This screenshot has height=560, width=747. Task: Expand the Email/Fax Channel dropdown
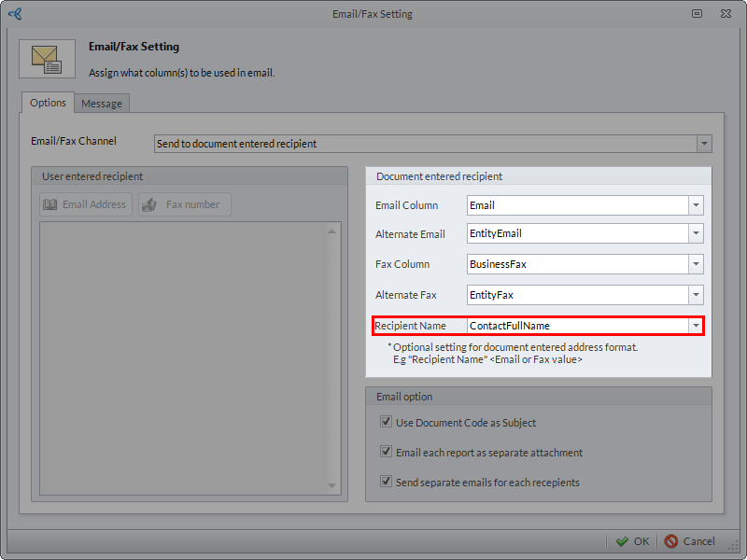(x=704, y=144)
